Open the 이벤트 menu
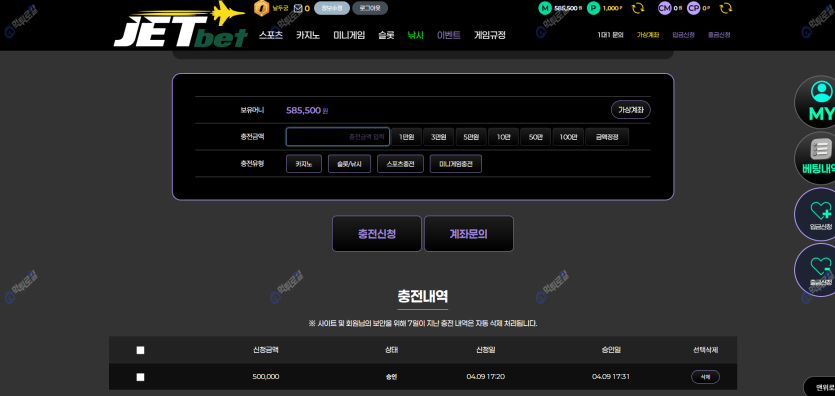 point(449,35)
